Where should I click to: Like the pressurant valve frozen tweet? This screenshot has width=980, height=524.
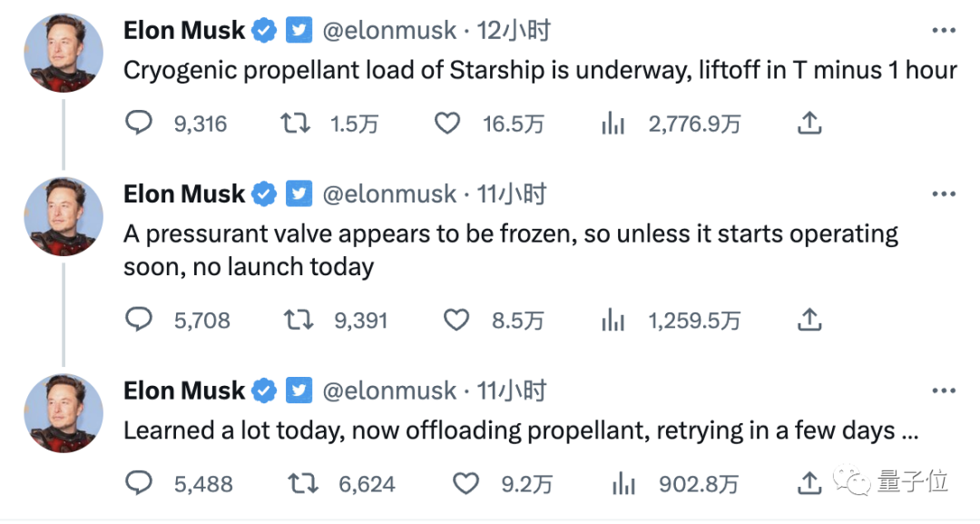point(456,319)
